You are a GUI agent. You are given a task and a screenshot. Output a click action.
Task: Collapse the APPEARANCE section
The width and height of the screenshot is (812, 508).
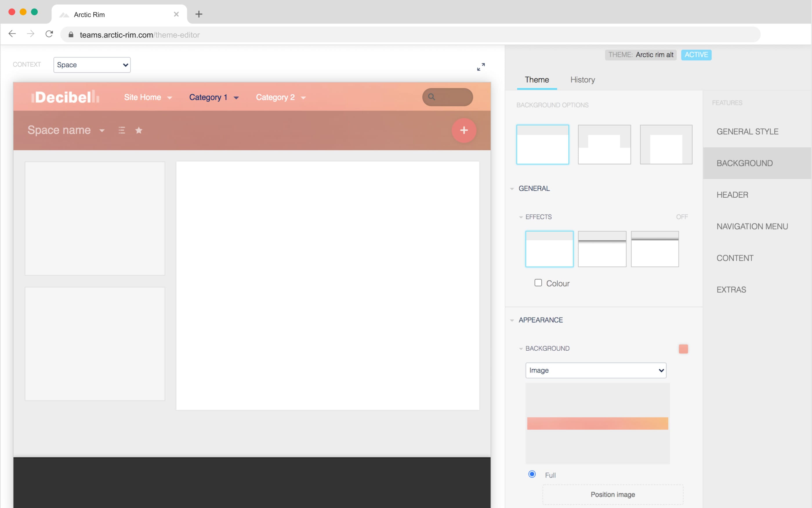coord(512,320)
